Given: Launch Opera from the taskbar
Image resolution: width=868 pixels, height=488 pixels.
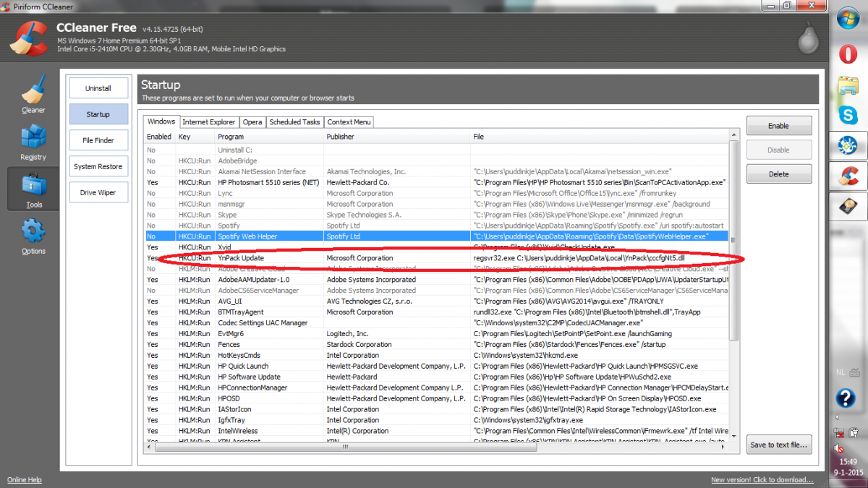Looking at the screenshot, I should [x=848, y=55].
